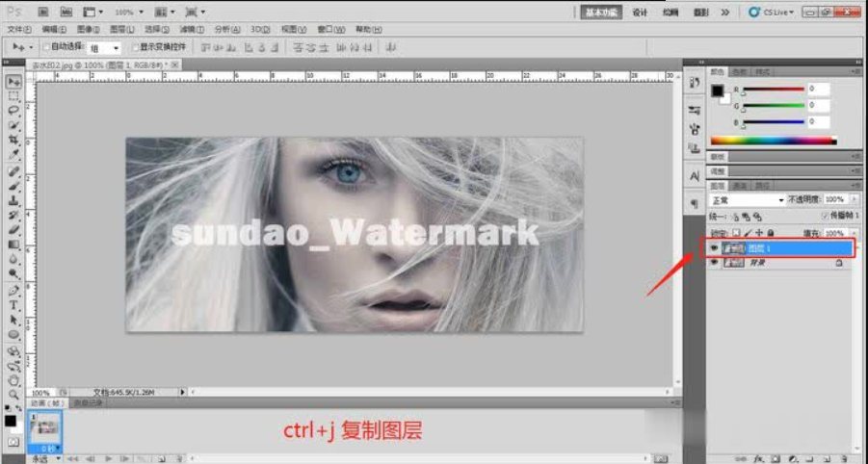Screen dimensions: 868x464
Task: Click add layer style fx icon
Action: [759, 458]
